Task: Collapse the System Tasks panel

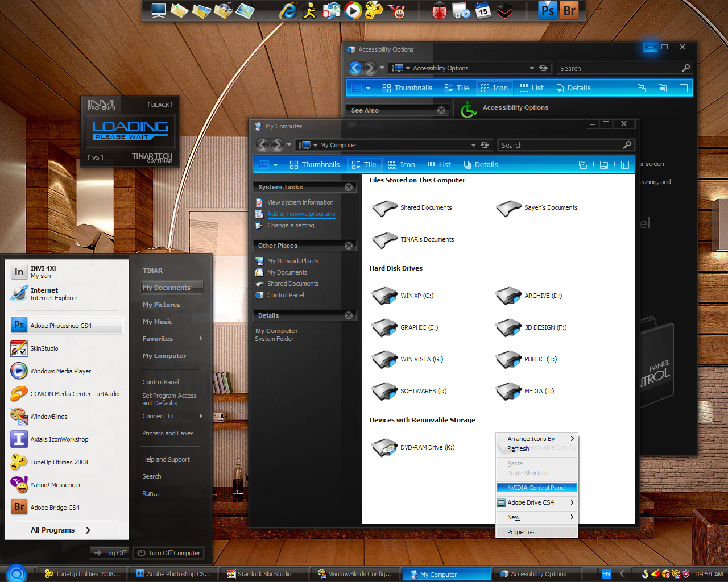Action: point(349,187)
